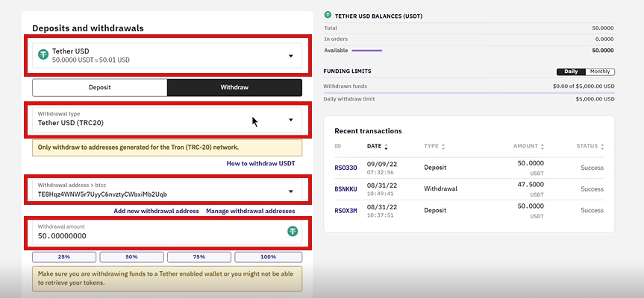This screenshot has width=644, height=298.
Task: Open transaction BSNKKU
Action: pyautogui.click(x=346, y=189)
